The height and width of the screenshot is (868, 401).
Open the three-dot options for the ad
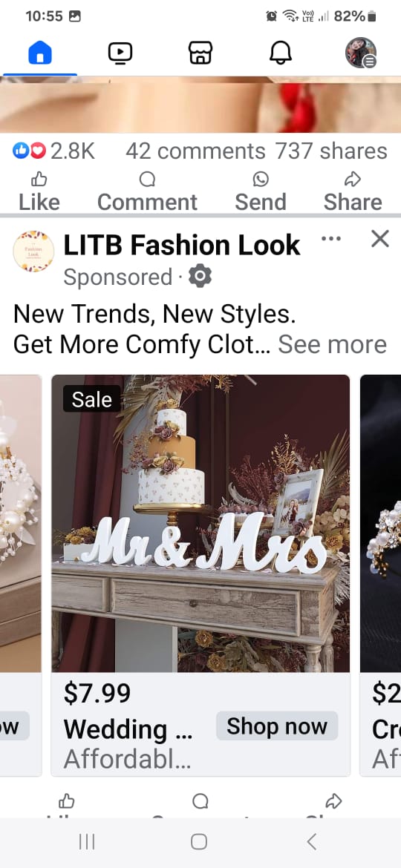331,239
